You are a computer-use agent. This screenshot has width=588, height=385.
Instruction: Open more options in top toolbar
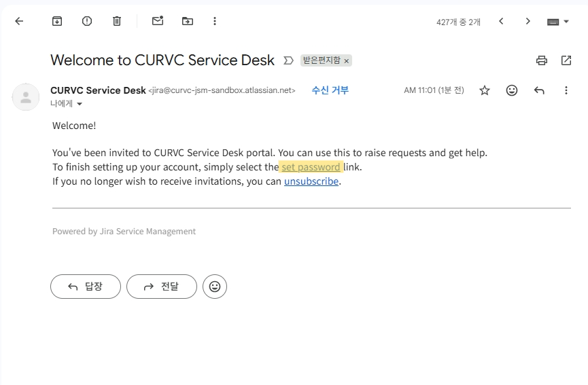click(x=215, y=21)
